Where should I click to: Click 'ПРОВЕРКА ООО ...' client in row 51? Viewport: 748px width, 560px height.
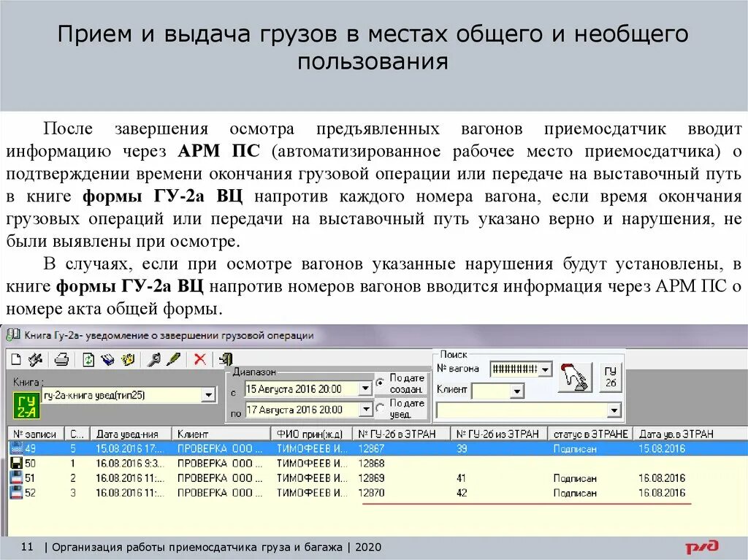(220, 478)
